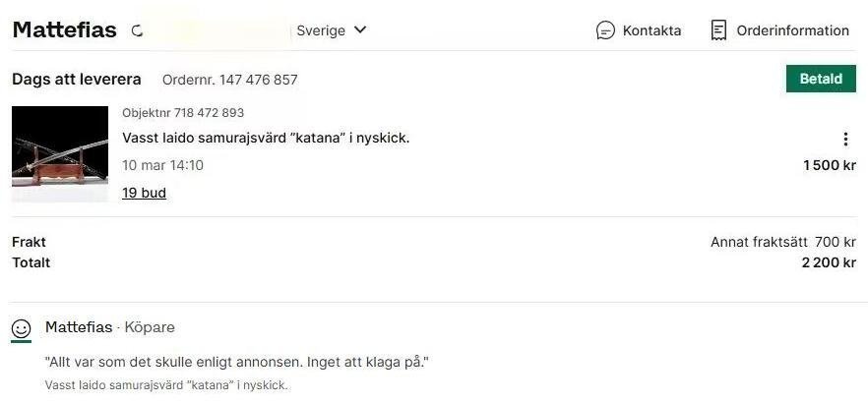This screenshot has height=403, width=868.
Task: Click the smiley rating icon
Action: (21, 329)
